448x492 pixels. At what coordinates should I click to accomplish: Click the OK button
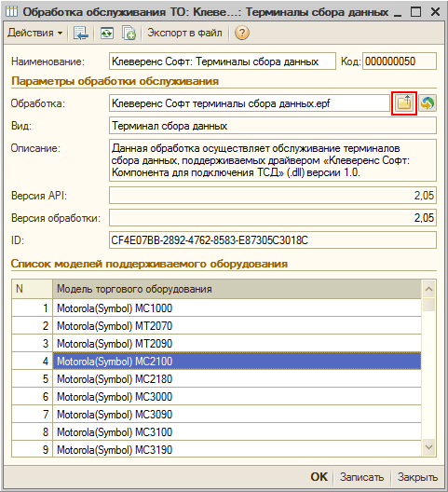pyautogui.click(x=319, y=477)
